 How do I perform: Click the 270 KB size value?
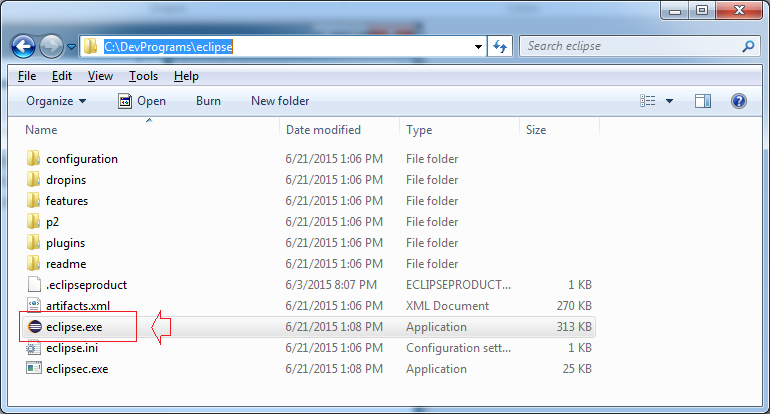[574, 305]
